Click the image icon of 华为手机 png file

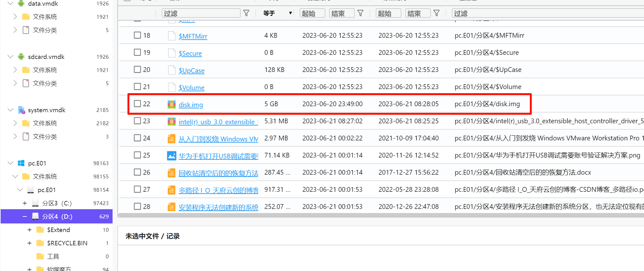(172, 156)
